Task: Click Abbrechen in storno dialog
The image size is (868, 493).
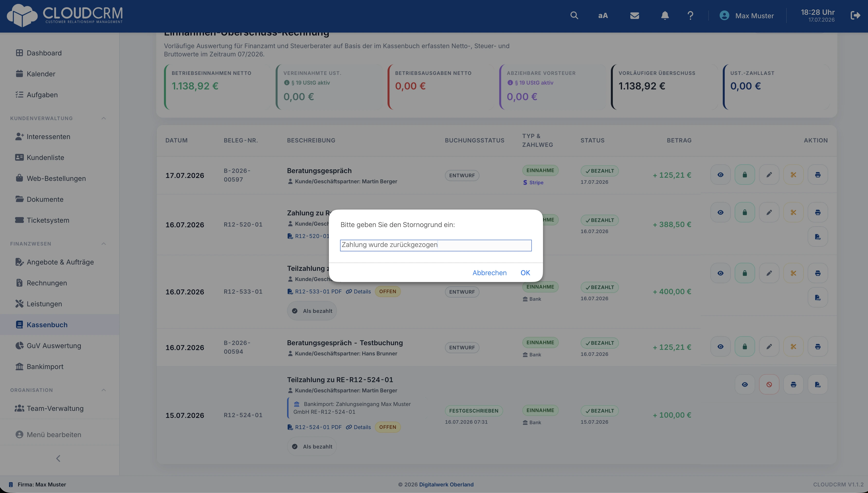Action: pos(489,273)
